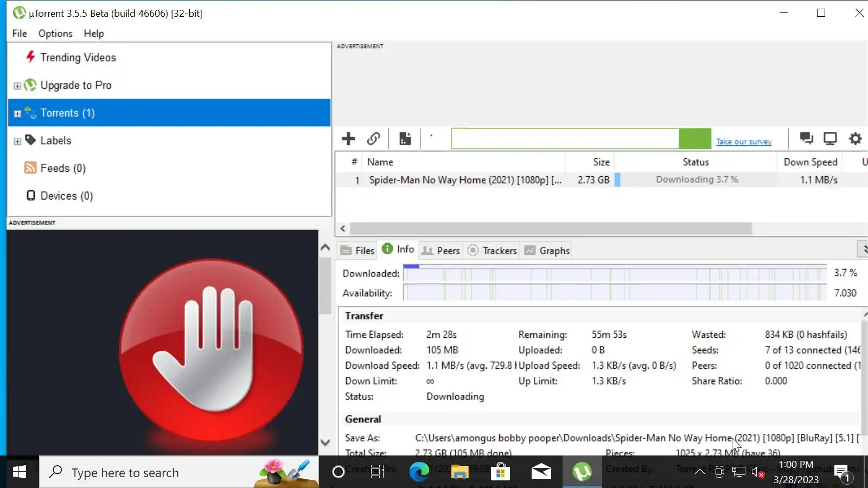Select the Spider-Man No Way Home torrent row

602,180
